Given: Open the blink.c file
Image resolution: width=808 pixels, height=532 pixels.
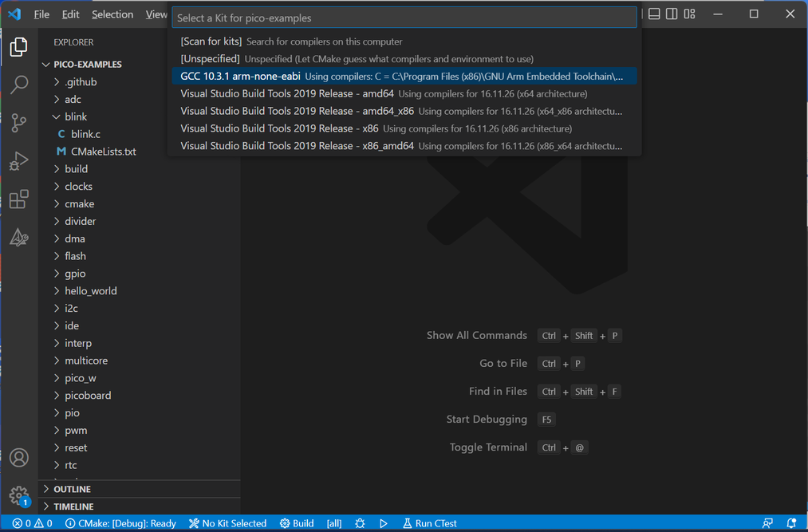Looking at the screenshot, I should 139,134.
